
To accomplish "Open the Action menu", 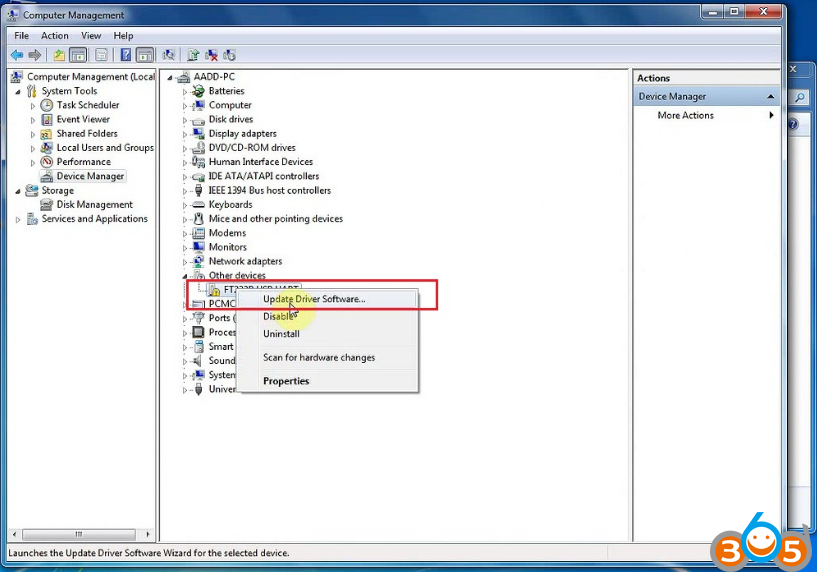I will tap(55, 35).
